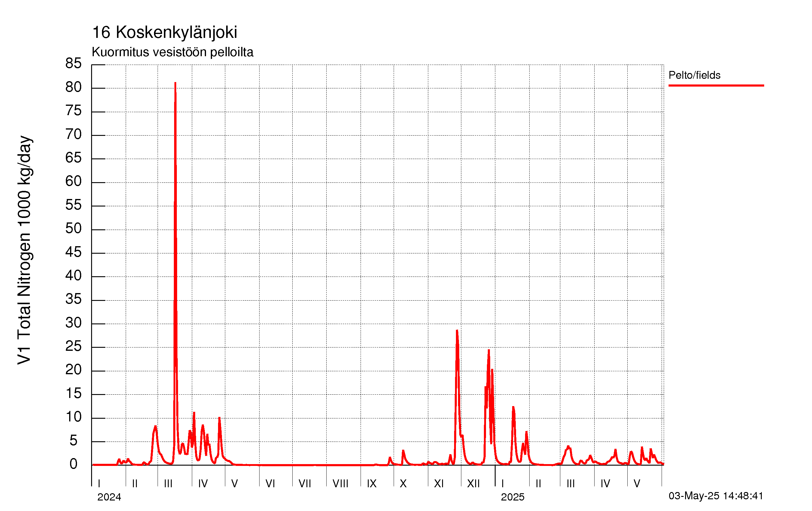Click the December 2024 peak near 24
The image size is (812, 511).
[489, 350]
